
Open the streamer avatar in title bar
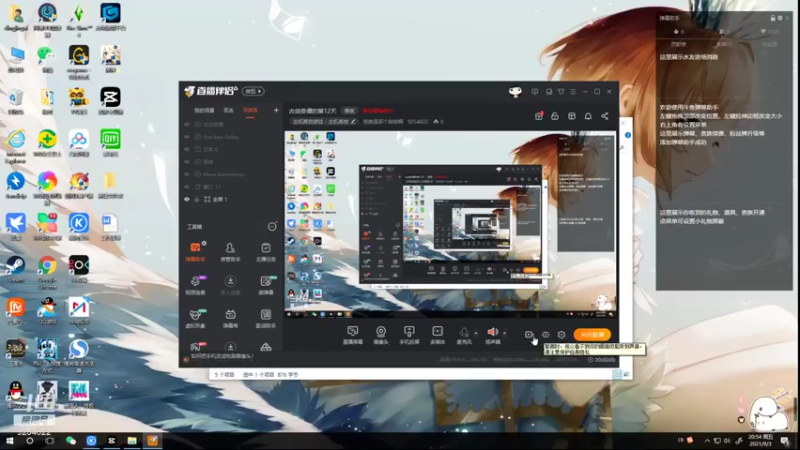tap(515, 92)
